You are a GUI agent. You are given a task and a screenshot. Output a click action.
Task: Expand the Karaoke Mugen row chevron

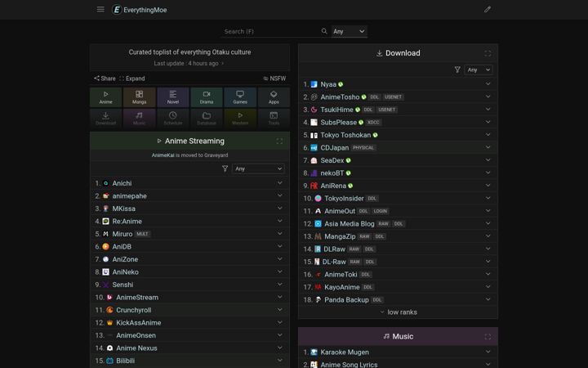click(x=488, y=352)
